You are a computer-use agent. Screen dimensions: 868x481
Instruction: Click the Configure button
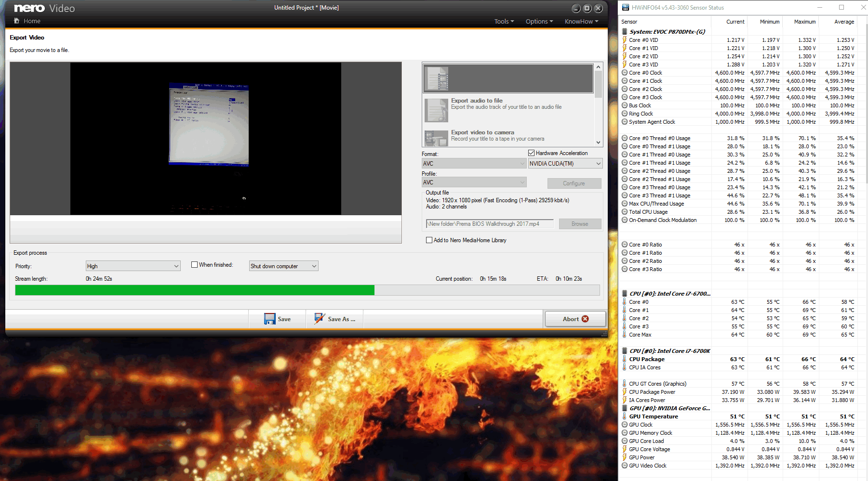[x=574, y=183]
